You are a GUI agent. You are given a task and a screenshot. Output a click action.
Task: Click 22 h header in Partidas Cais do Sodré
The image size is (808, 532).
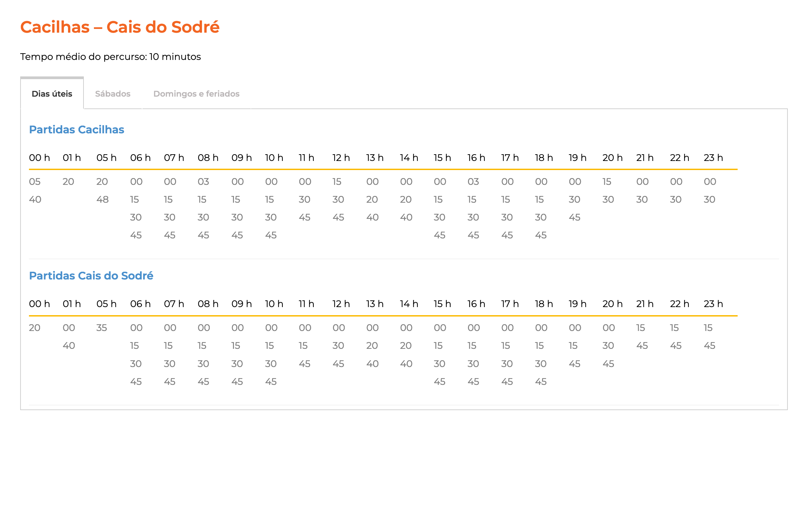click(x=680, y=304)
